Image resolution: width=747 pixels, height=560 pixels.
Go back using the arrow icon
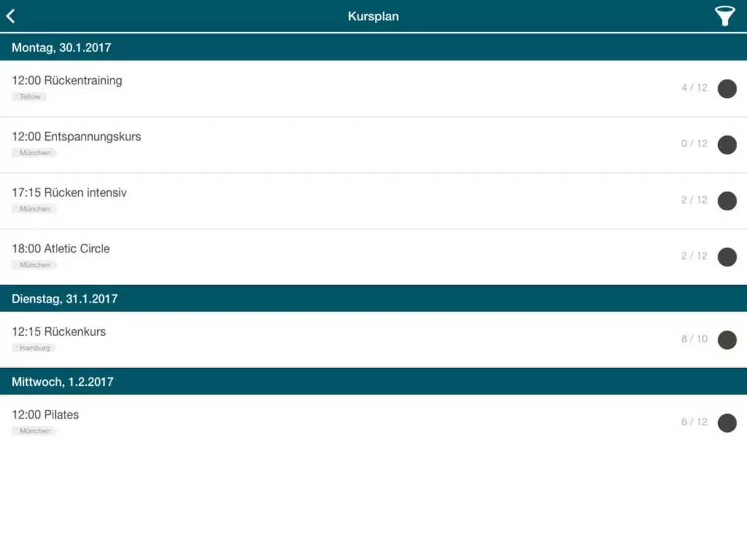pyautogui.click(x=11, y=16)
